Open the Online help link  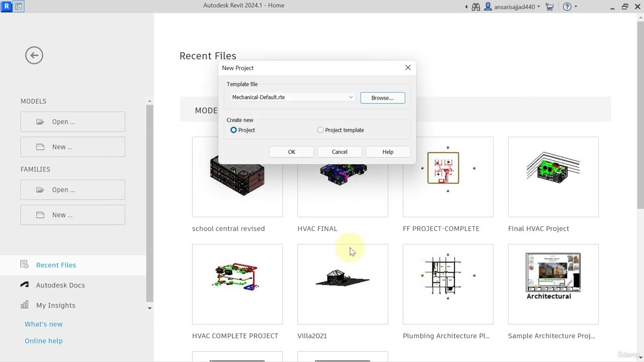[44, 341]
